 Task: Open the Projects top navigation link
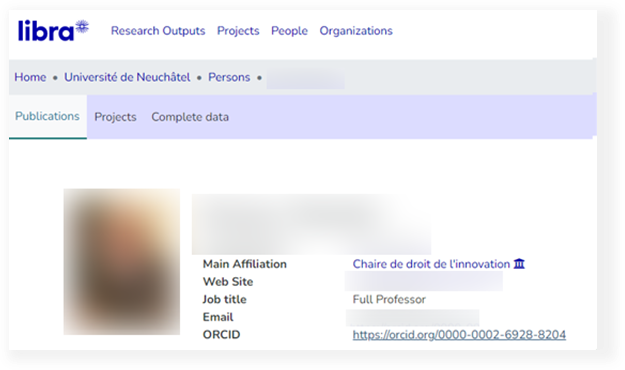point(238,31)
